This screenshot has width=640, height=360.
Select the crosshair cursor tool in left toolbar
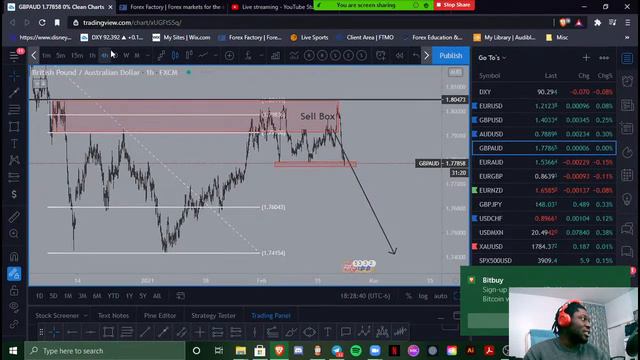14,76
